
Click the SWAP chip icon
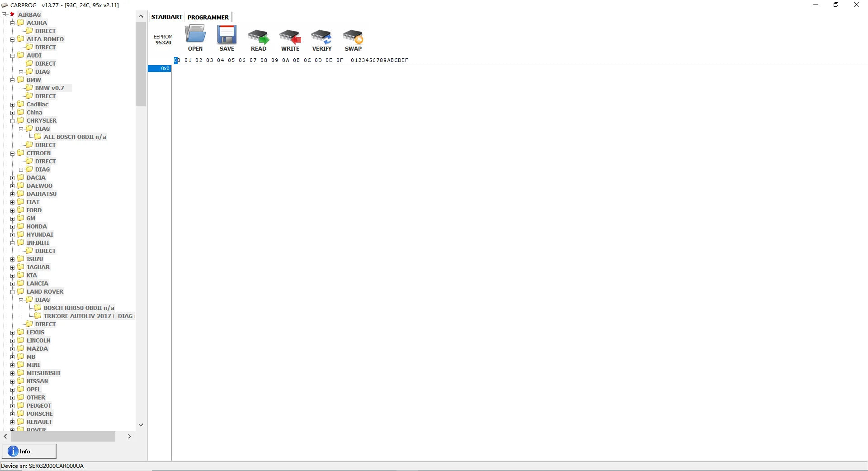[353, 37]
